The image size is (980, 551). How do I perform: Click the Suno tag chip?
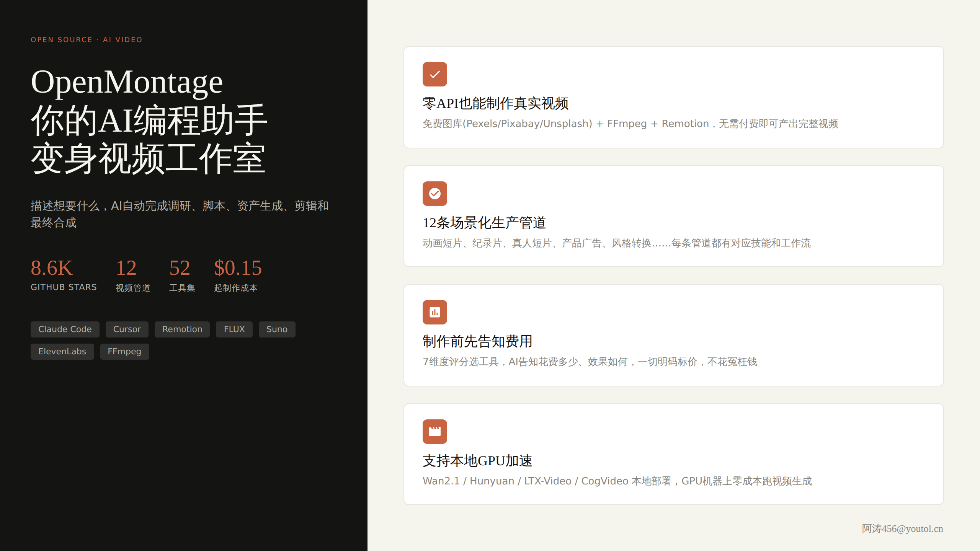277,329
